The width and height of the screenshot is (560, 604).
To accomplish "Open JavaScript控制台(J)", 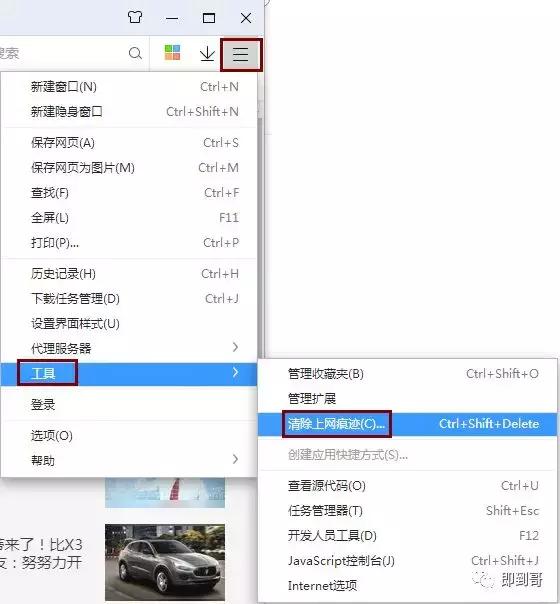I will click(x=407, y=561).
